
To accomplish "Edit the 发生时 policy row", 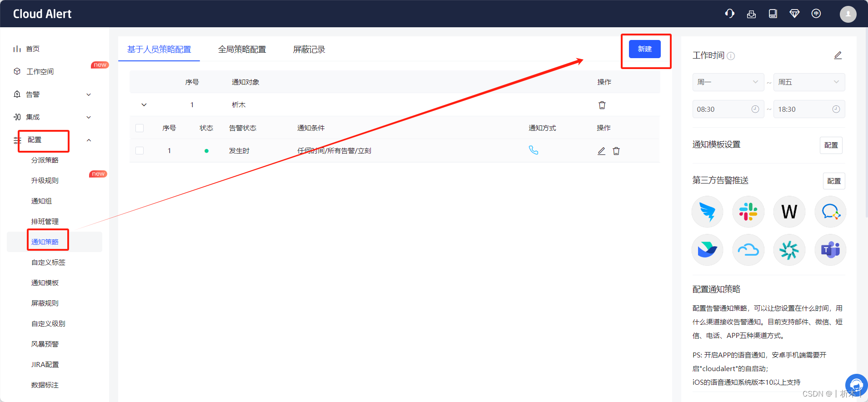I will (601, 151).
